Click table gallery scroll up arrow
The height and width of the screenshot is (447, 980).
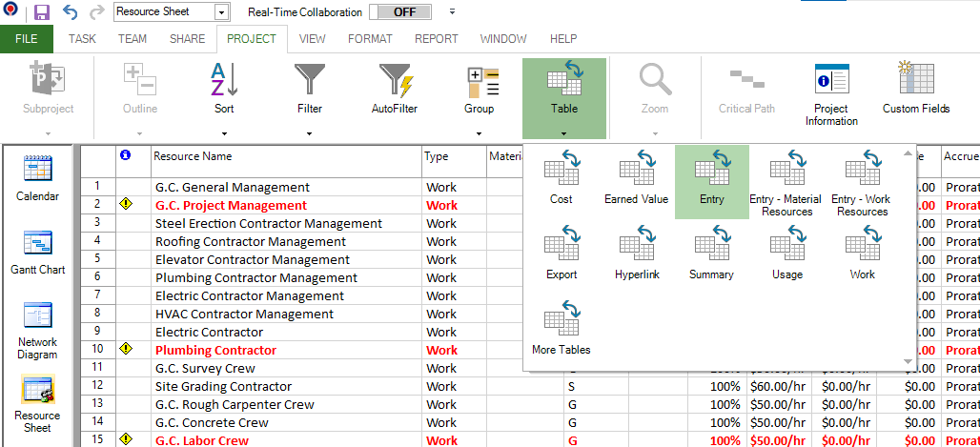point(908,152)
